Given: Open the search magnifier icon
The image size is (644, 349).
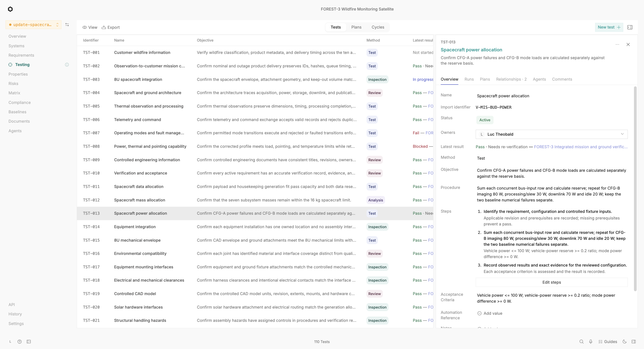Looking at the screenshot, I should pyautogui.click(x=581, y=341).
